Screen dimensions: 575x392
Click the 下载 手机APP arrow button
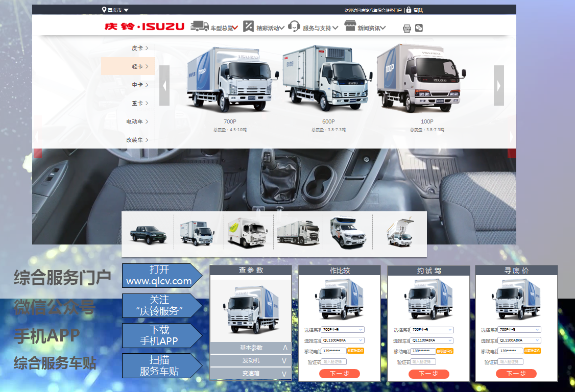click(162, 335)
